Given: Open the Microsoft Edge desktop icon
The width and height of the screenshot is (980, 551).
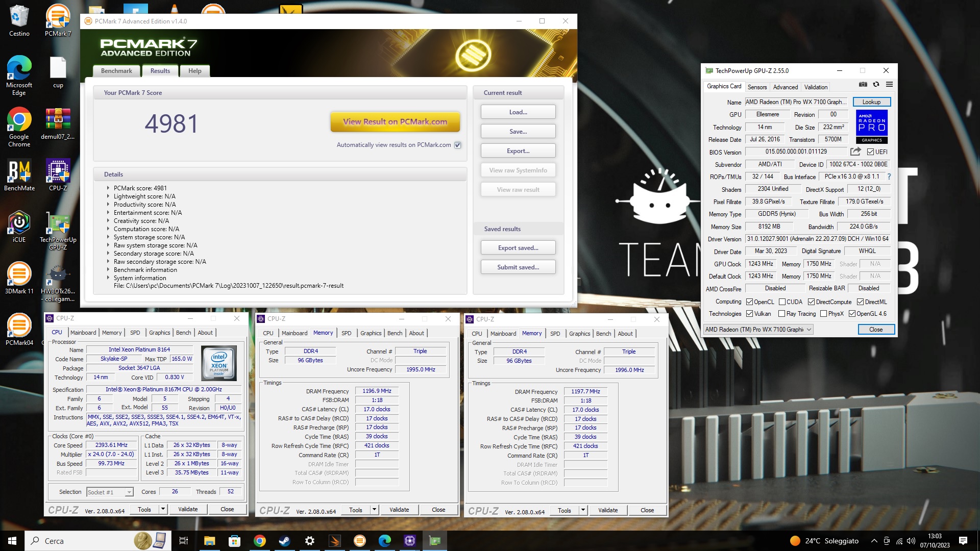Looking at the screenshot, I should point(19,76).
